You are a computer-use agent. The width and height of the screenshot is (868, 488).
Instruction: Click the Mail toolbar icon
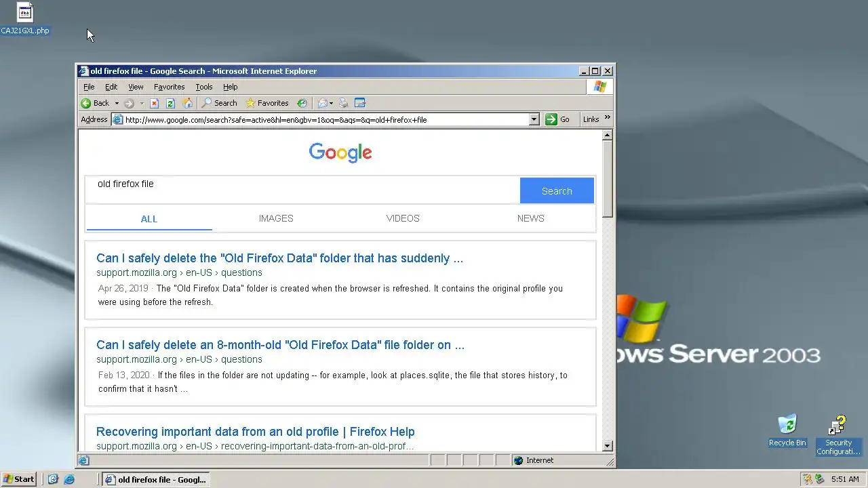(322, 103)
